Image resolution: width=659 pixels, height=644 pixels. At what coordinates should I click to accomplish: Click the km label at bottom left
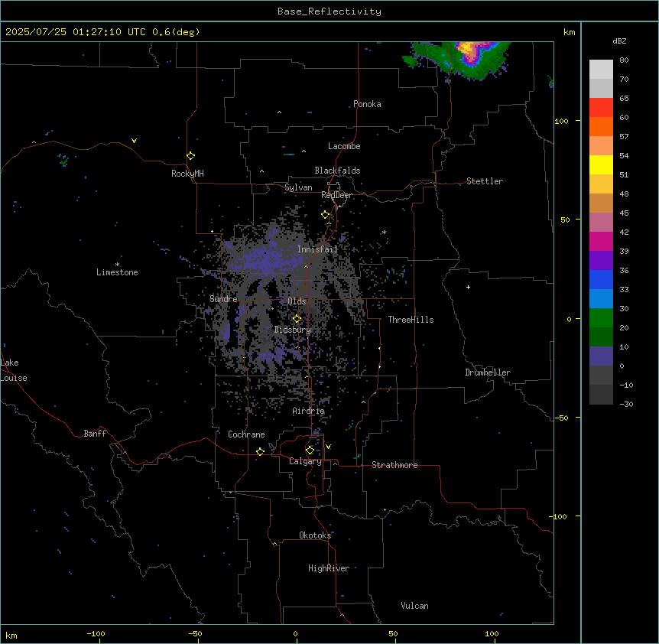pyautogui.click(x=11, y=636)
